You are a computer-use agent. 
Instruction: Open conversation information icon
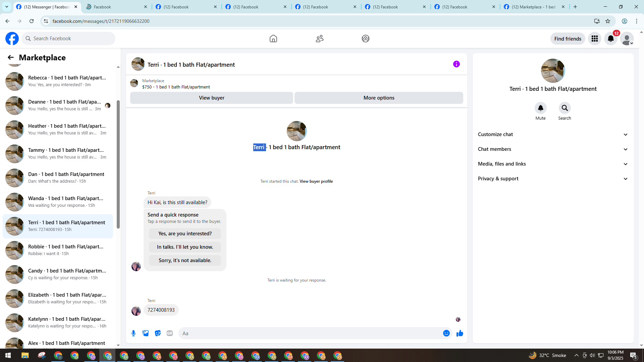[457, 64]
